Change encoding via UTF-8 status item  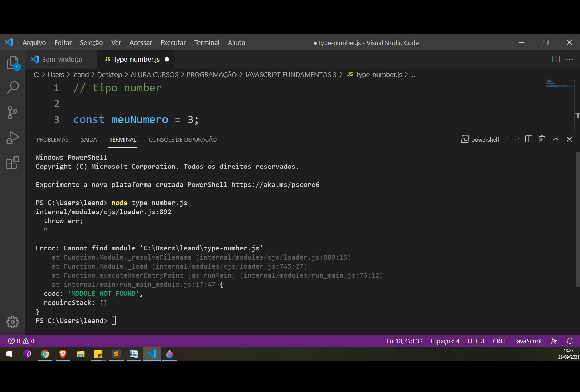pos(476,341)
